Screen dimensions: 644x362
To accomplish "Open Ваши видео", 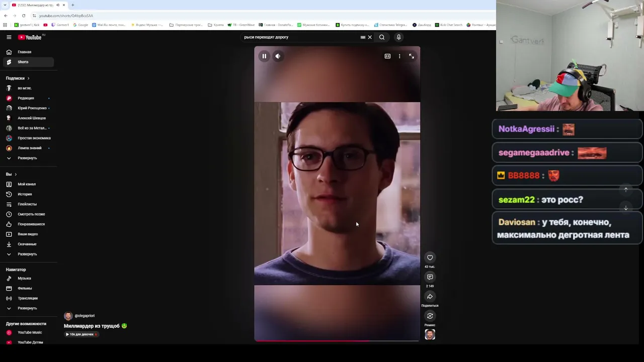I will pos(29,234).
